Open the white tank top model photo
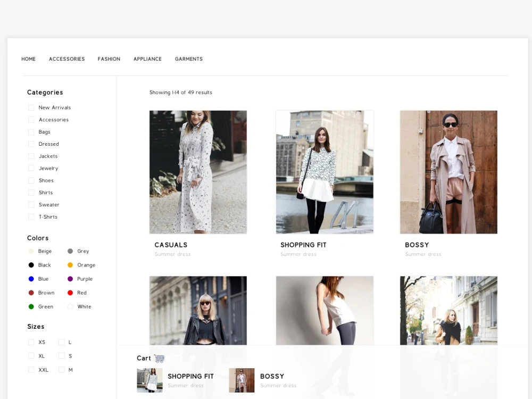The width and height of the screenshot is (532, 399). click(x=325, y=311)
